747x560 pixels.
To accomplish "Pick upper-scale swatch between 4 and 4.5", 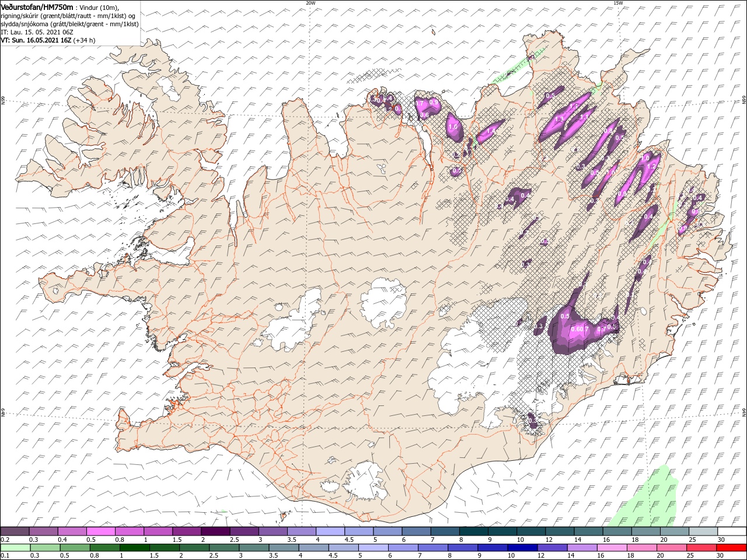I will 330,531.
